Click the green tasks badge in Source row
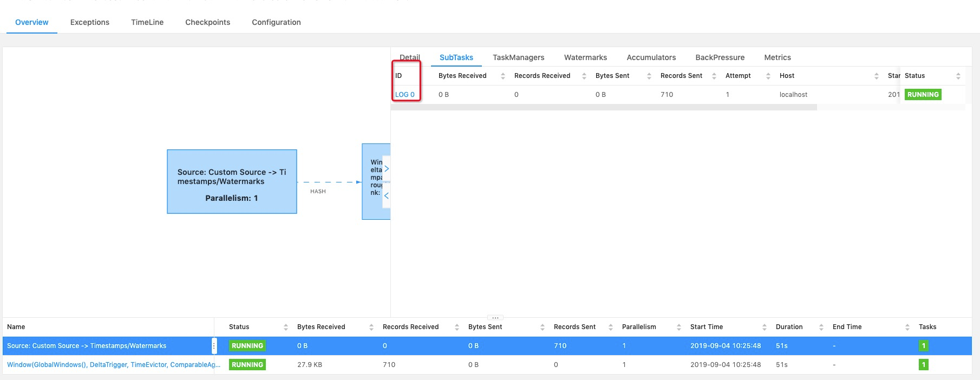980x380 pixels. 924,346
